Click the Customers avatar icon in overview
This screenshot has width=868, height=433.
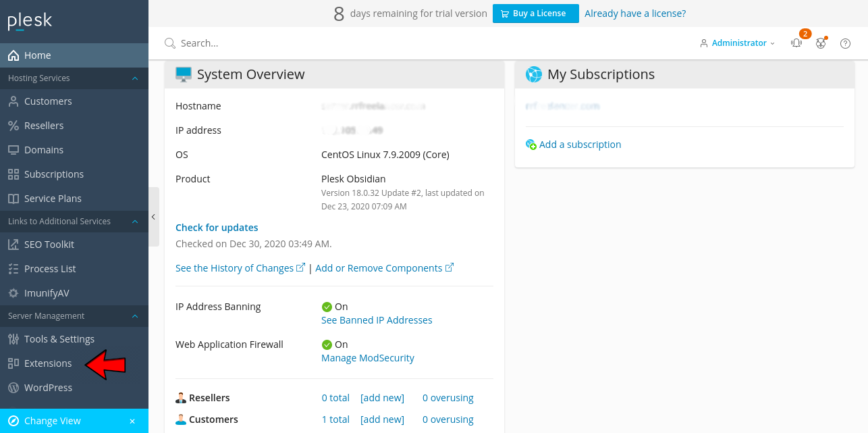click(181, 419)
